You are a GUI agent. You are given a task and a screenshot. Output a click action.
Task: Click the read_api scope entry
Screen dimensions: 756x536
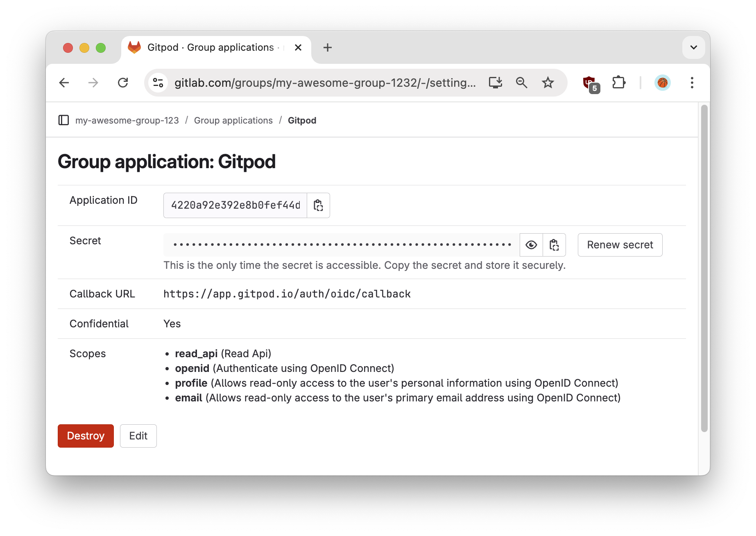(x=223, y=354)
